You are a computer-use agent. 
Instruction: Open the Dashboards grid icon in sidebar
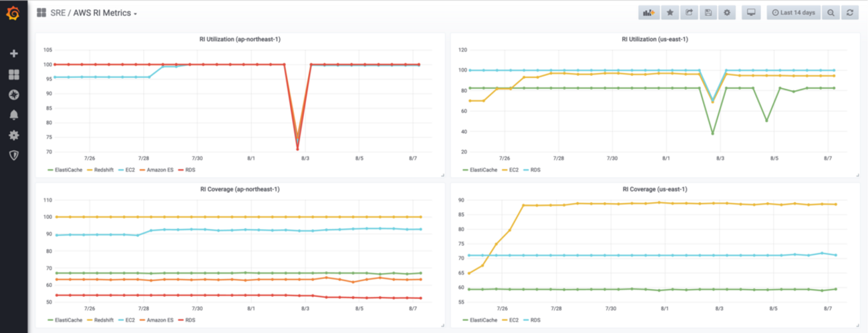click(13, 74)
